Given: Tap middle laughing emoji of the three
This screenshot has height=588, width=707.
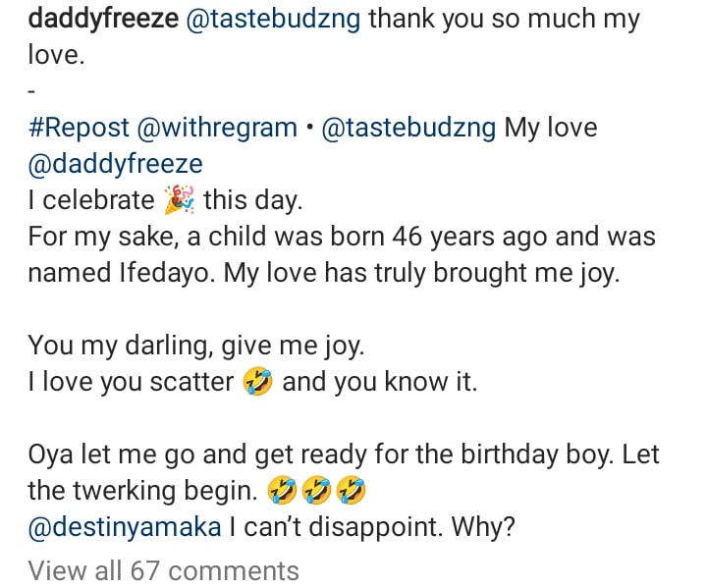Looking at the screenshot, I should pos(316,491).
